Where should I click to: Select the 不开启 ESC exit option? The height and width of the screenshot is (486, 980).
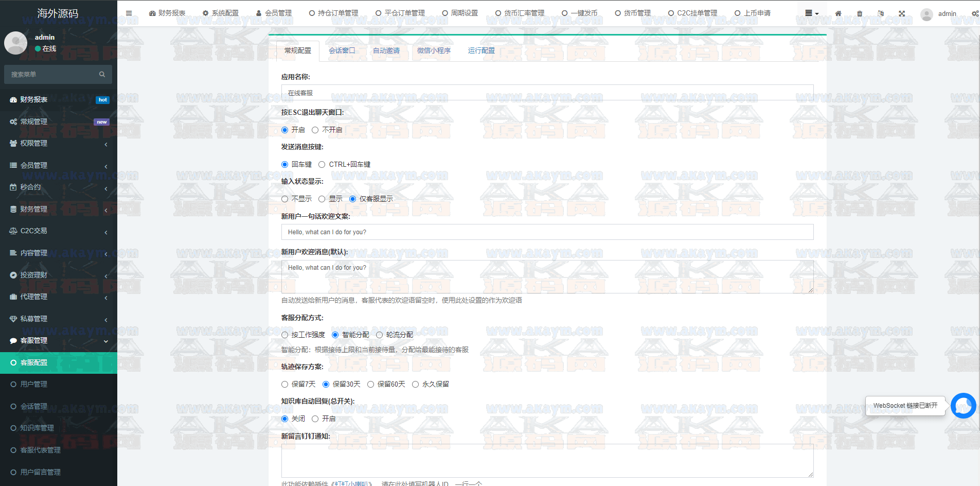tap(315, 130)
